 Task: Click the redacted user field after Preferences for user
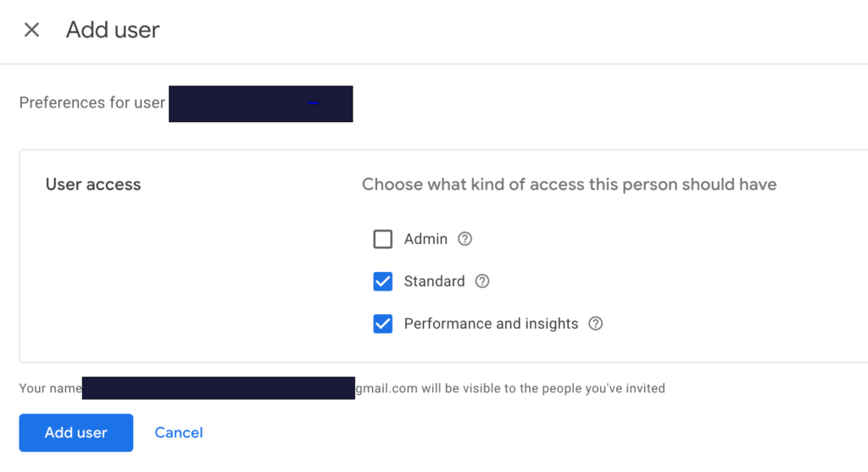tap(261, 103)
